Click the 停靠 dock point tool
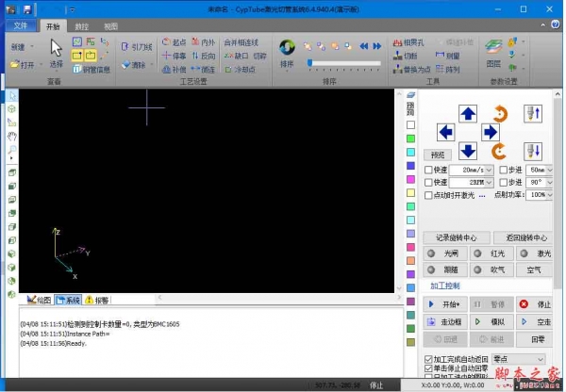The image size is (566, 392). tap(174, 56)
